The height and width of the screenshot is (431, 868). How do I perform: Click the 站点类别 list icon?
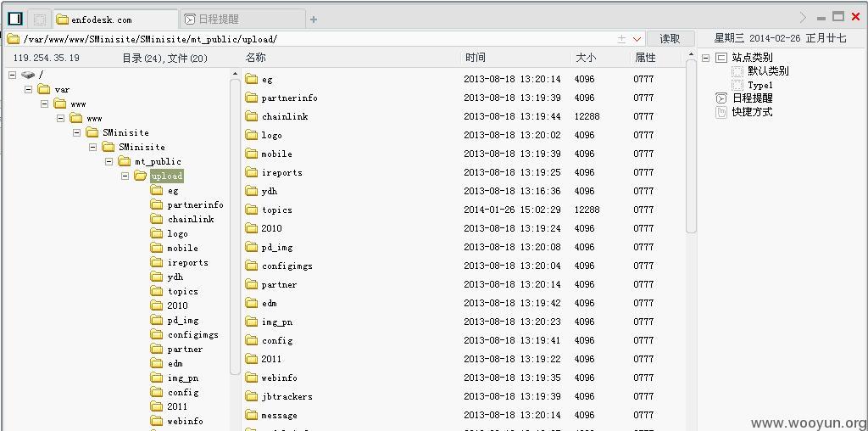pyautogui.click(x=721, y=58)
